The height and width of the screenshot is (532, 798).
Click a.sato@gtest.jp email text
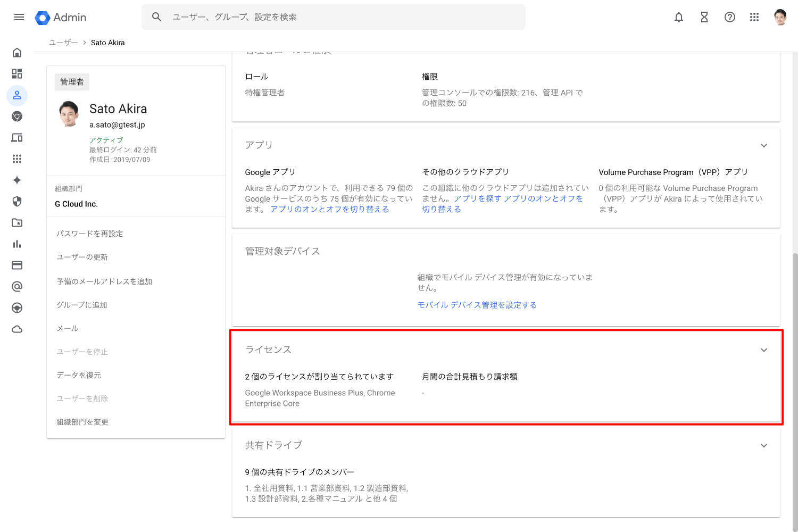pyautogui.click(x=117, y=124)
